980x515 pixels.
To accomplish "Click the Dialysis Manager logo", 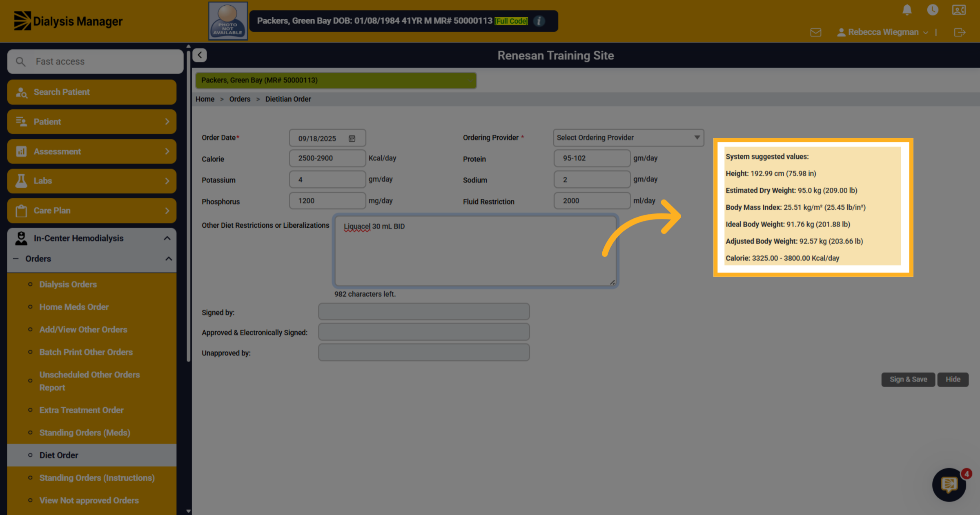I will click(68, 21).
